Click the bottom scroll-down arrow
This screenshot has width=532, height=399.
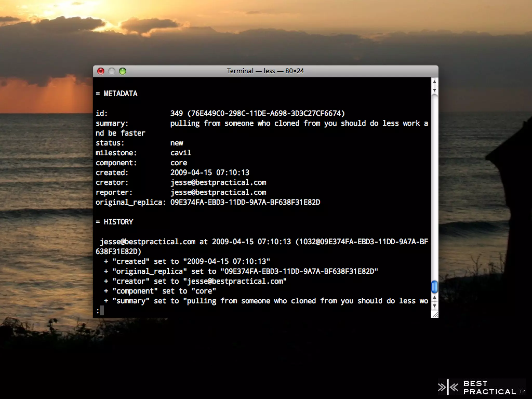click(x=434, y=306)
